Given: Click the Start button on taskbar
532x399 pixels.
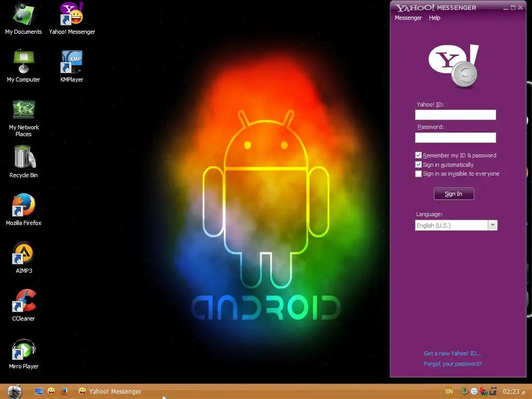Looking at the screenshot, I should coord(15,392).
